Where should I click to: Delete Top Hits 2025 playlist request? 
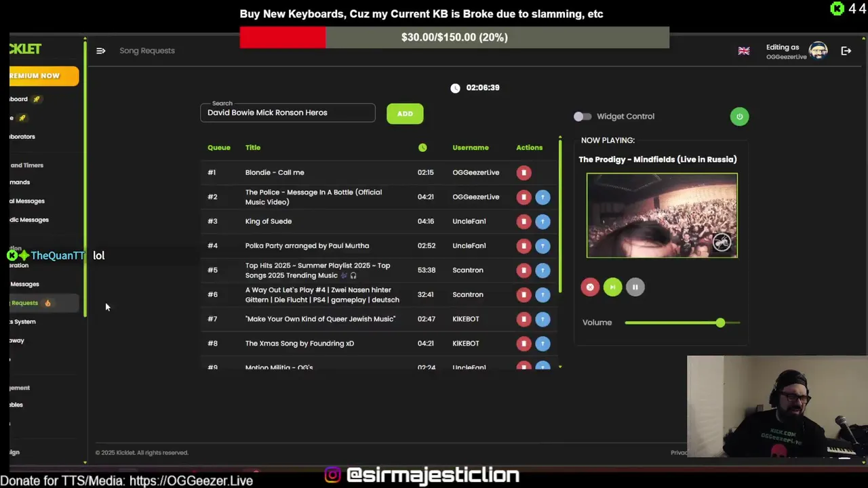coord(524,270)
